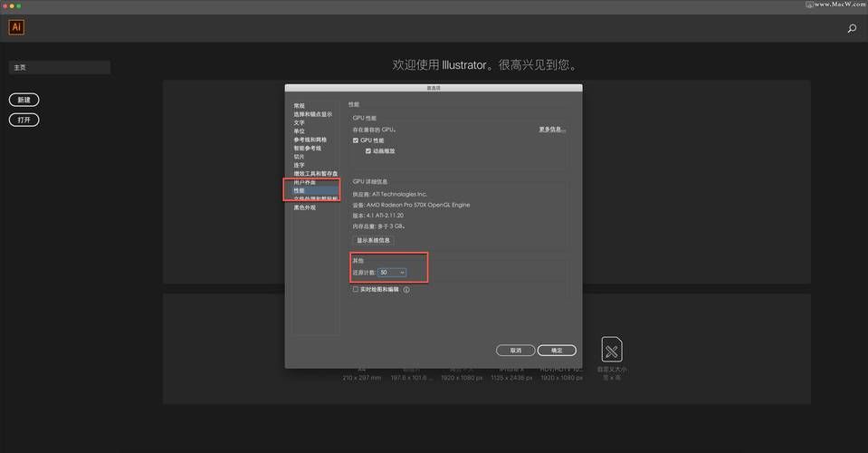Select 增效工具和暂存盘 preferences category

316,174
